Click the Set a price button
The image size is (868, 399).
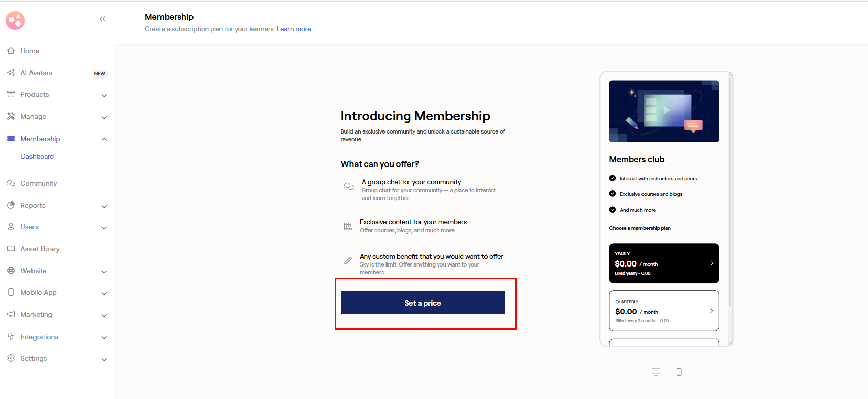point(423,303)
